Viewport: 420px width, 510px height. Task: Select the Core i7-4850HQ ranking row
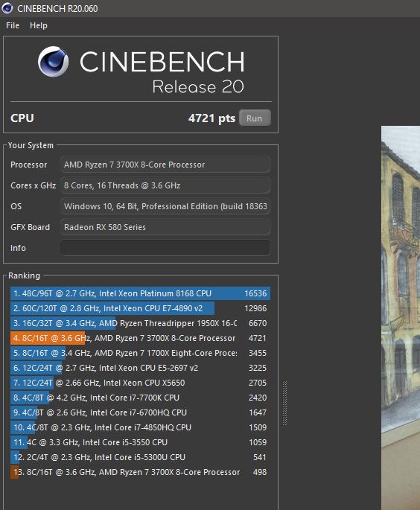140,427
